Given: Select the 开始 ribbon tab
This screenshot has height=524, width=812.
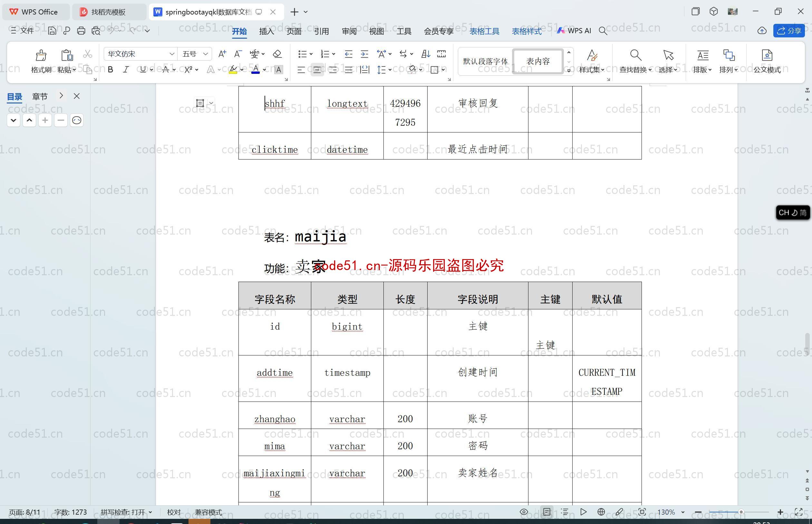Looking at the screenshot, I should [x=240, y=31].
